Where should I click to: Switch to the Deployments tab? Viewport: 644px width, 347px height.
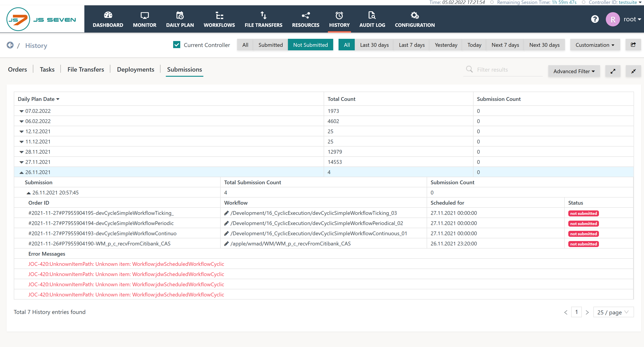click(135, 69)
